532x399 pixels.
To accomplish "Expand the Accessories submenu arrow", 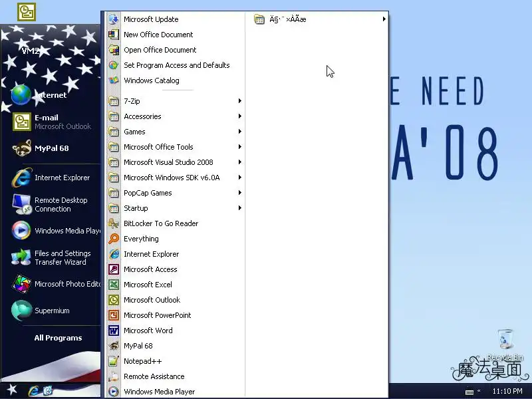I will coord(240,116).
